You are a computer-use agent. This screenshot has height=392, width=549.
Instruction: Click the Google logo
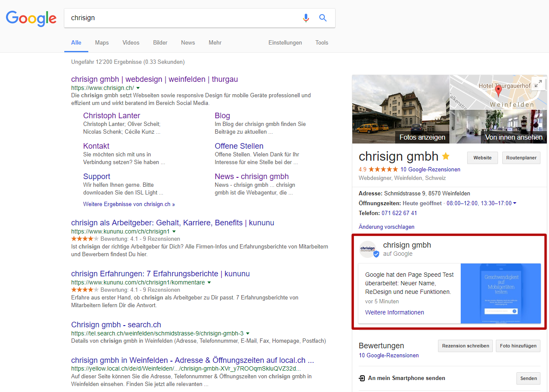[x=31, y=18]
